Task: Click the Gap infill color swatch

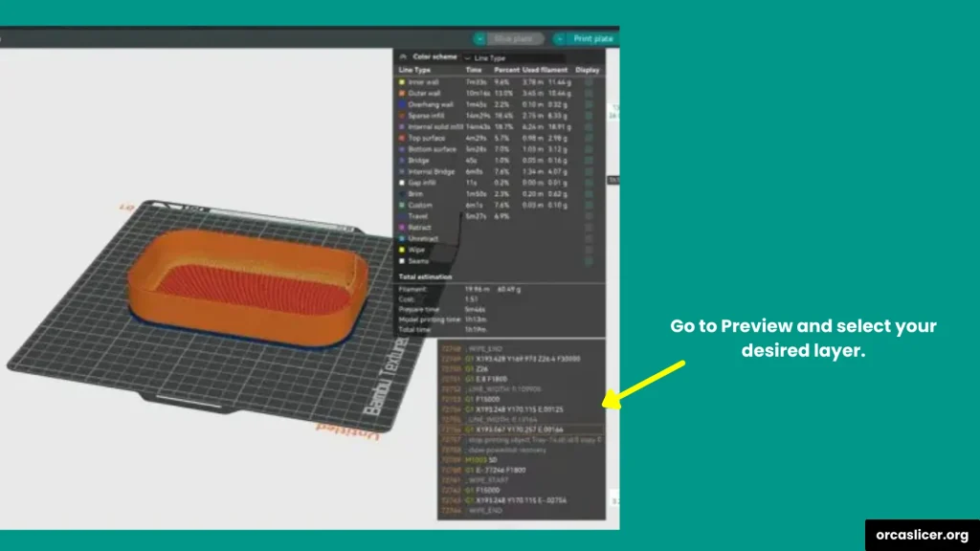Action: [x=402, y=183]
